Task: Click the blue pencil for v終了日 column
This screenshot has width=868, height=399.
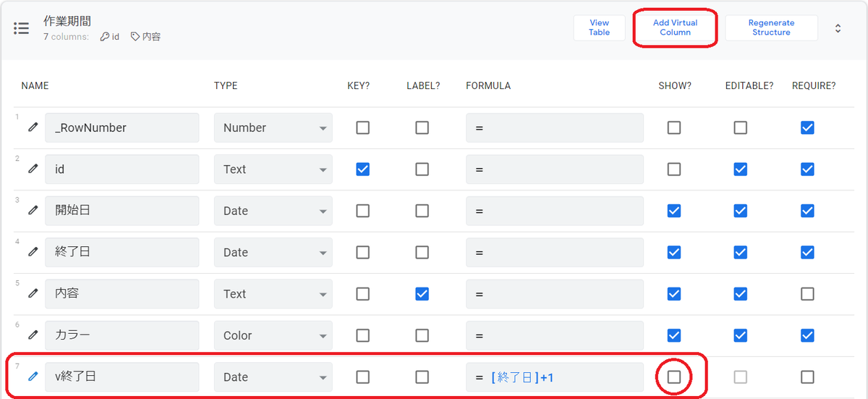Action: 33,377
